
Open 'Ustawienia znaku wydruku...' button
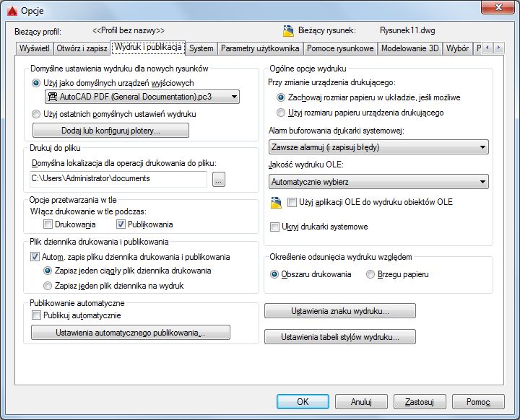click(x=340, y=311)
